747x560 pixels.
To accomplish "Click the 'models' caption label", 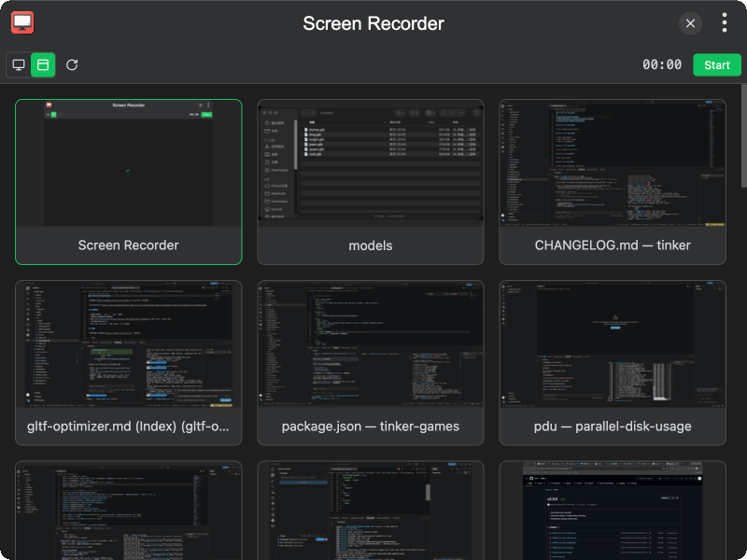I will (371, 245).
